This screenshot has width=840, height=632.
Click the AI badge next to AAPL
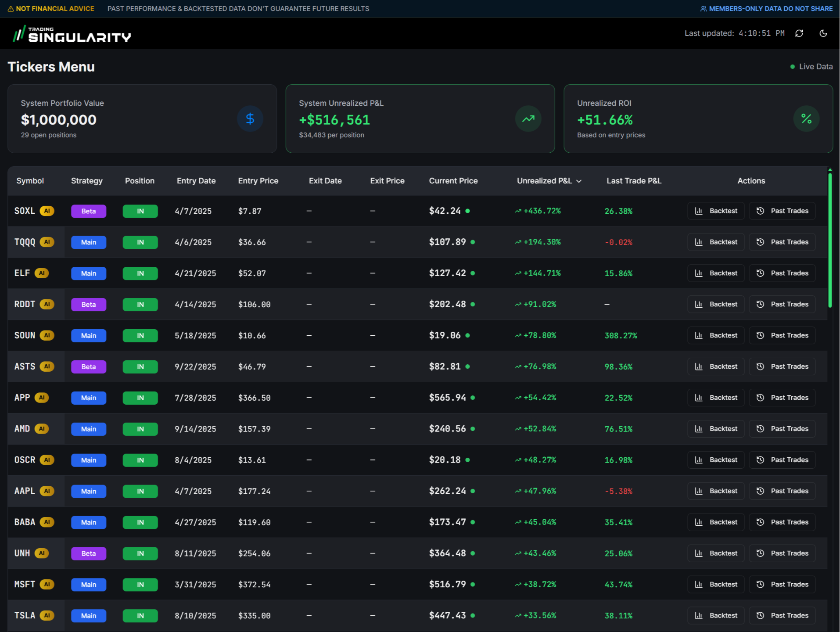pos(47,491)
